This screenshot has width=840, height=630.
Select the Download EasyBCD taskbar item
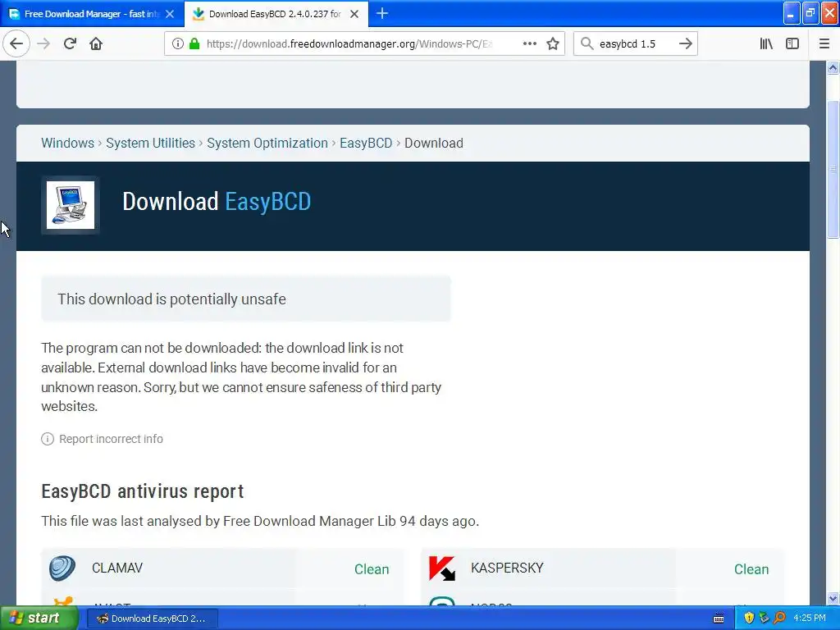click(153, 619)
